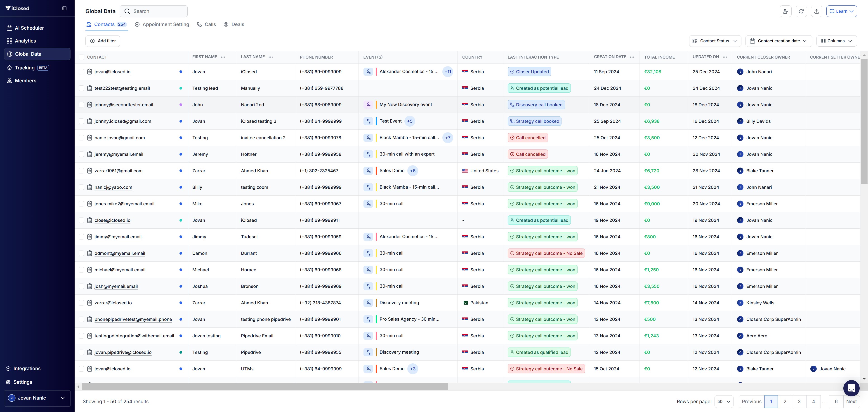Click First Name column options dots

[223, 57]
